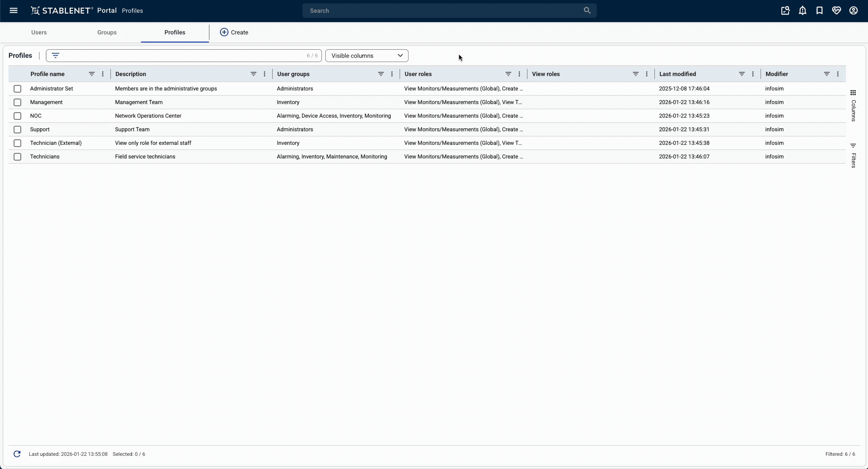Expand the Visible columns dropdown
Image resolution: width=868 pixels, height=469 pixels.
(x=366, y=56)
